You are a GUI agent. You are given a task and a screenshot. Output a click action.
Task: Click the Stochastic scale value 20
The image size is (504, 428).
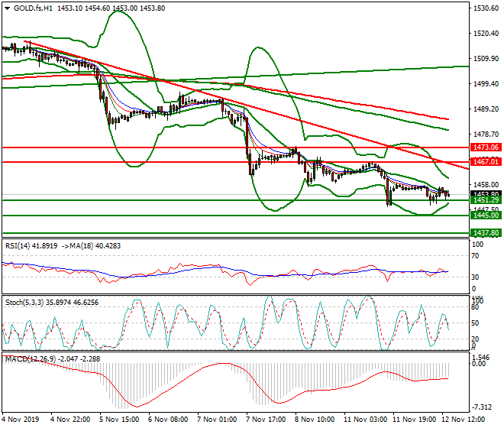tap(475, 339)
